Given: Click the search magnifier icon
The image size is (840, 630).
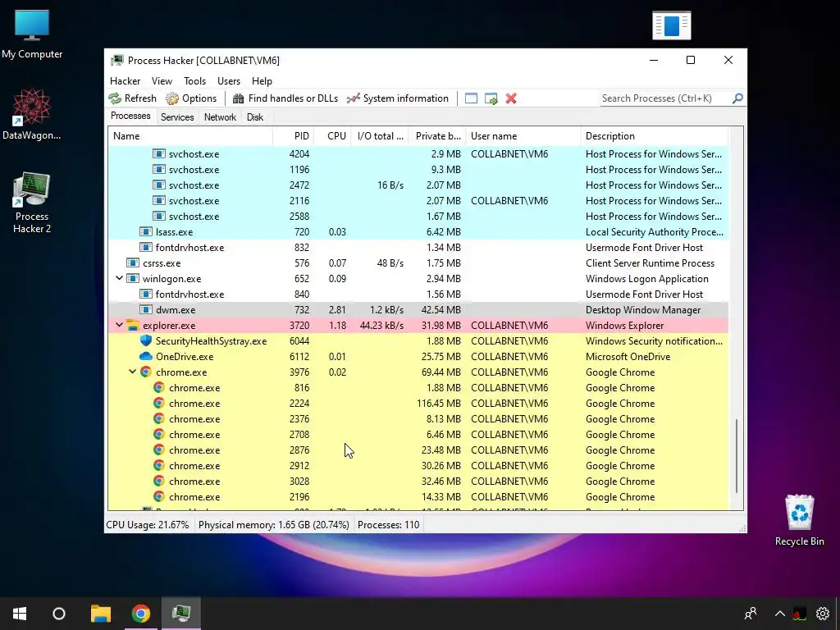Looking at the screenshot, I should tap(737, 98).
